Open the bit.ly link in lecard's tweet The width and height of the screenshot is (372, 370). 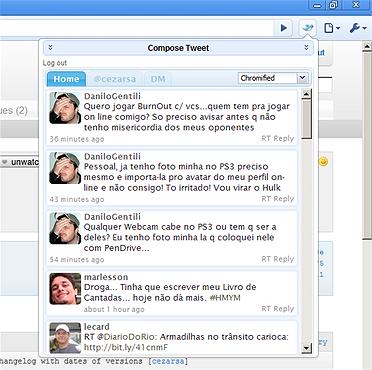click(x=126, y=348)
